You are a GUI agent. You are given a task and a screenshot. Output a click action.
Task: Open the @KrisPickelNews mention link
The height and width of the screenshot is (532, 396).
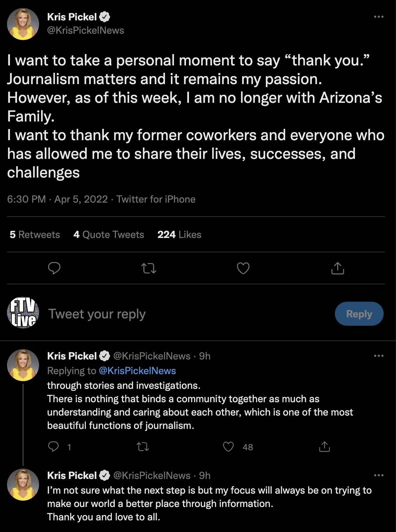[137, 371]
